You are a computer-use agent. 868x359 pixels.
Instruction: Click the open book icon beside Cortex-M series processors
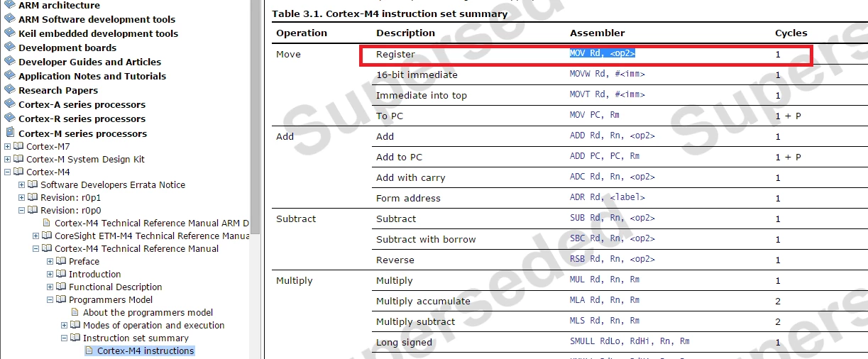[10, 133]
